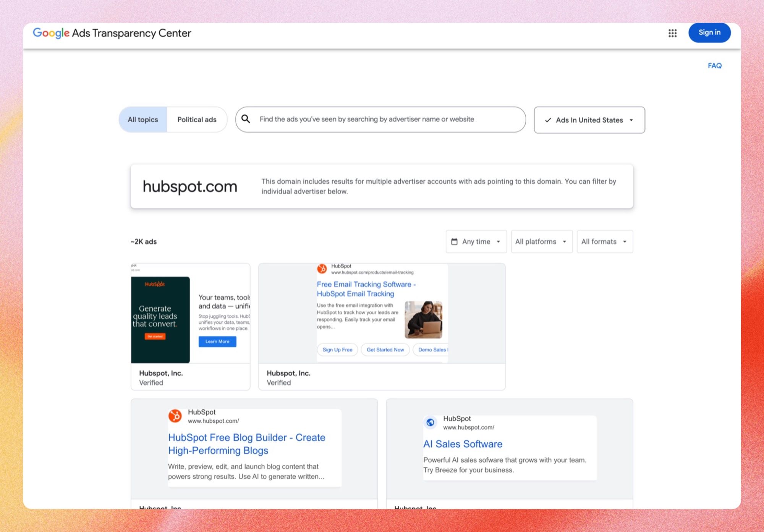Click the ~2K ads count text

tap(144, 241)
